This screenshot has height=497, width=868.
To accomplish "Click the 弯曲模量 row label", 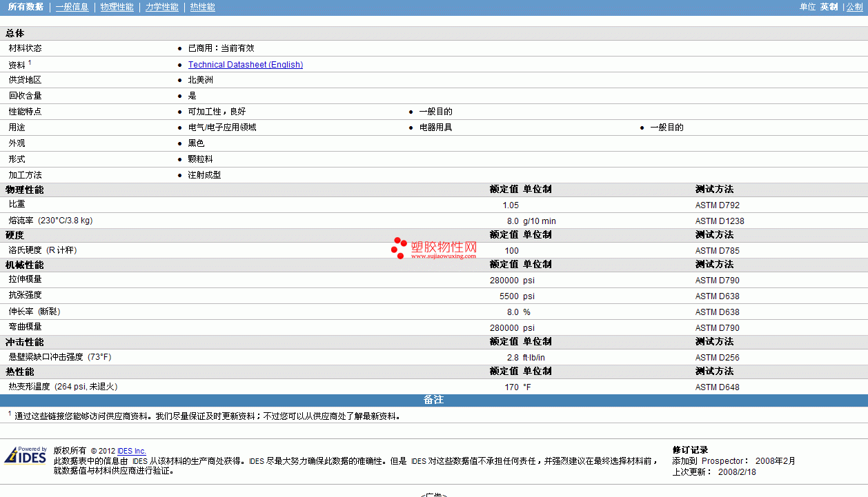I will coord(25,327).
